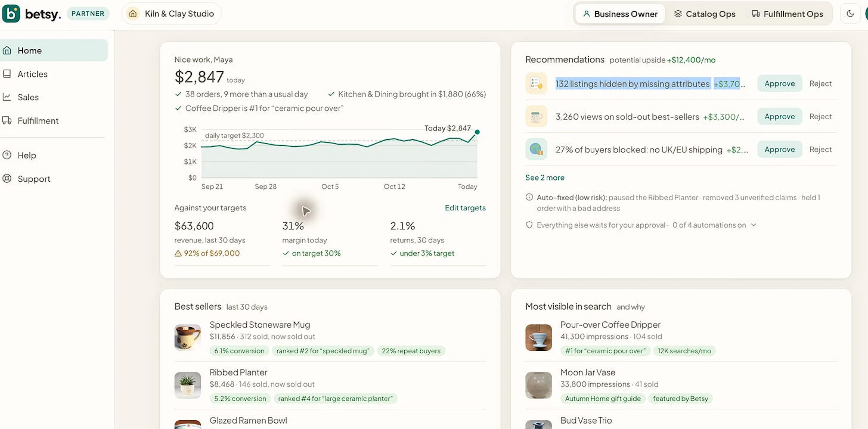The image size is (868, 429).
Task: Click the betsy logo icon
Action: click(11, 14)
